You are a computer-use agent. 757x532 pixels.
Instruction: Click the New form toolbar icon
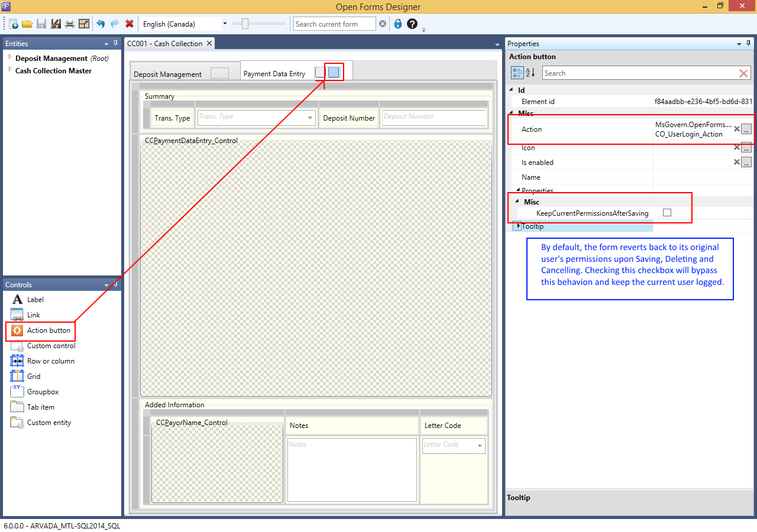[13, 24]
